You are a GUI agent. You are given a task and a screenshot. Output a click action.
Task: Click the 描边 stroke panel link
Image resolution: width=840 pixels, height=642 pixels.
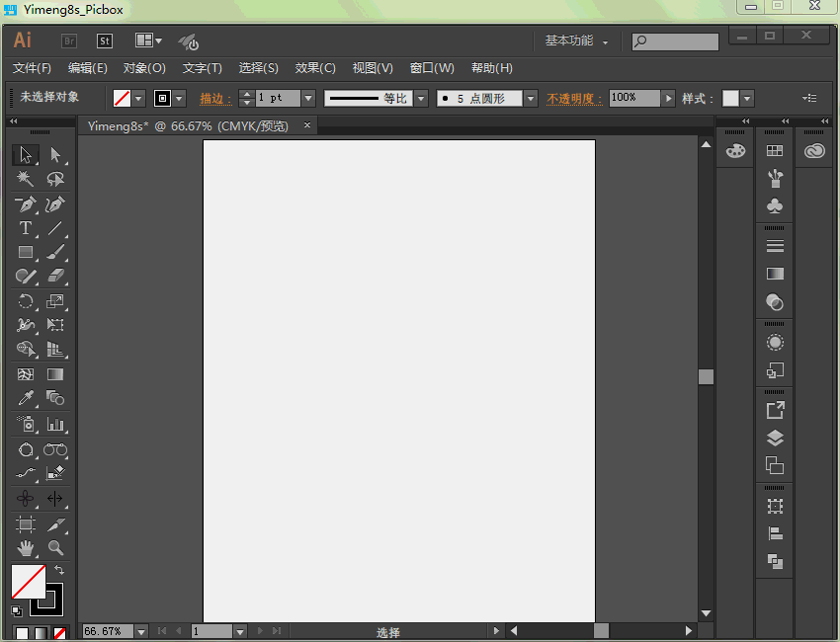(213, 98)
